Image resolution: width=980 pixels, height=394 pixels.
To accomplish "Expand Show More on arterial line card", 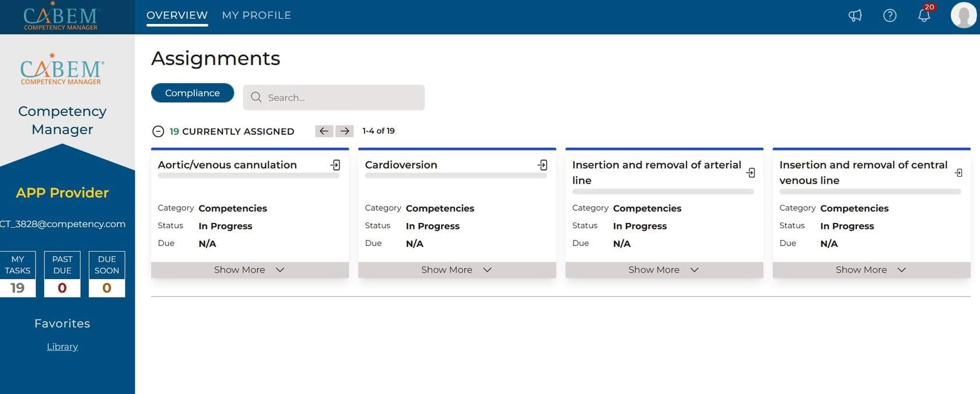I will pos(663,270).
